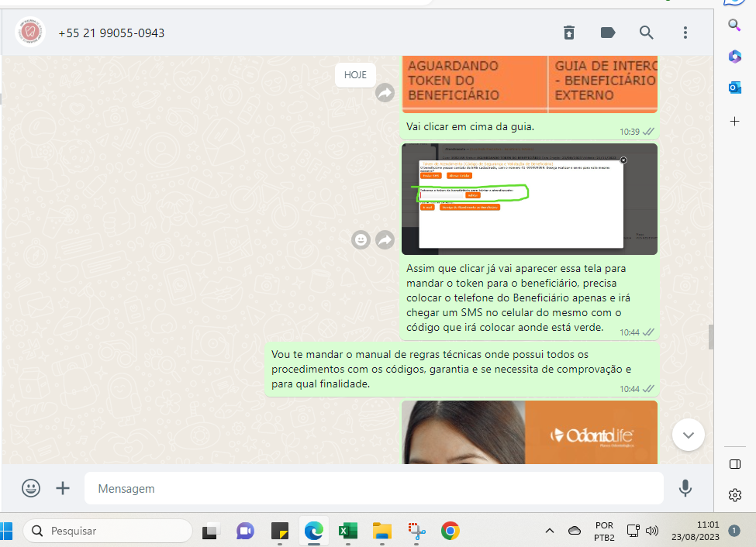Image resolution: width=756 pixels, height=547 pixels.
Task: Forward the token screenshot message
Action: pyautogui.click(x=385, y=239)
